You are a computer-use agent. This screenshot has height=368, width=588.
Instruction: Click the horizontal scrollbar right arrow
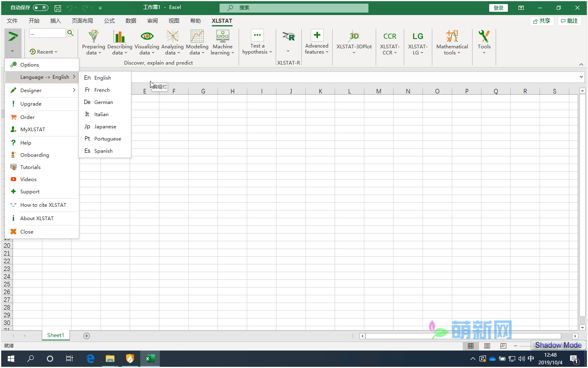[x=575, y=336]
